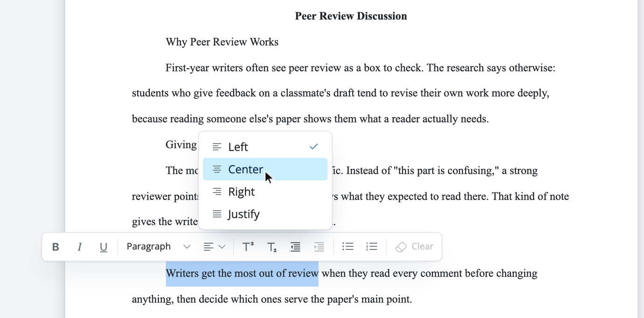Click the highlighted text Writers get the most
The height and width of the screenshot is (318, 644).
click(242, 273)
